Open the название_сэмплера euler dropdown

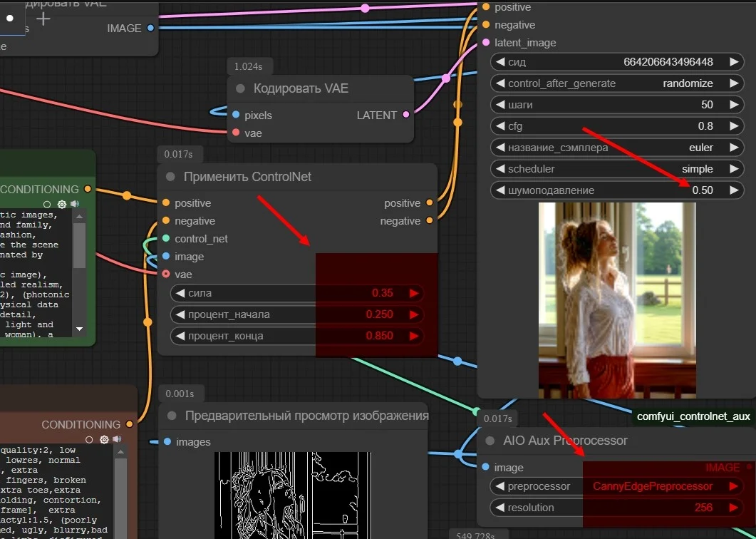[617, 147]
